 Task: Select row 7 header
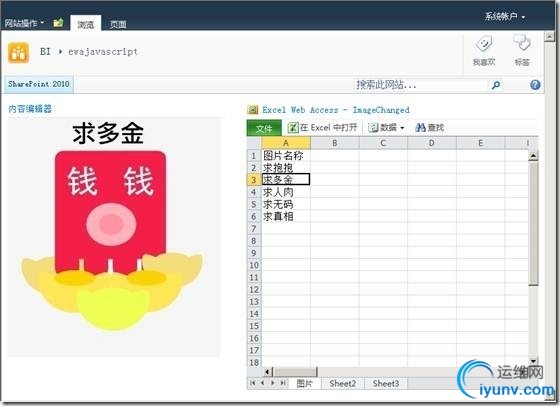[254, 229]
